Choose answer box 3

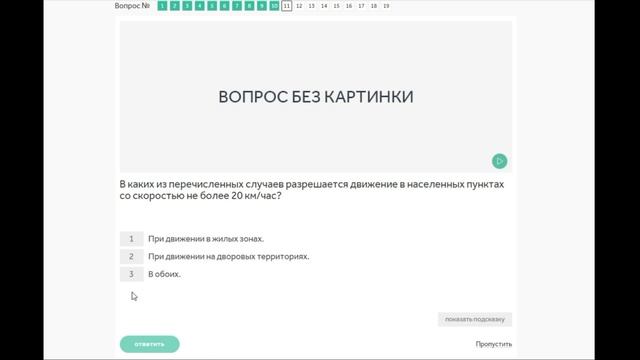(x=131, y=274)
